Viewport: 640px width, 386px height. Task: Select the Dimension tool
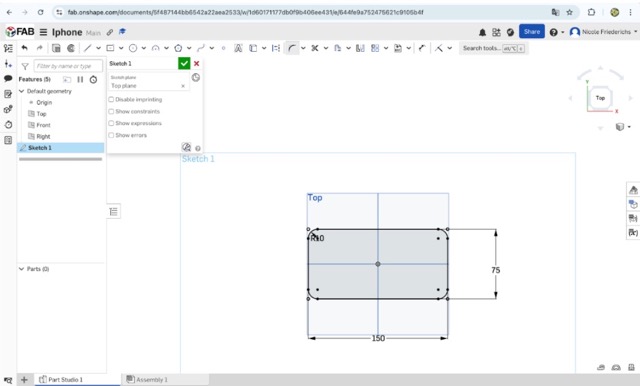point(422,48)
